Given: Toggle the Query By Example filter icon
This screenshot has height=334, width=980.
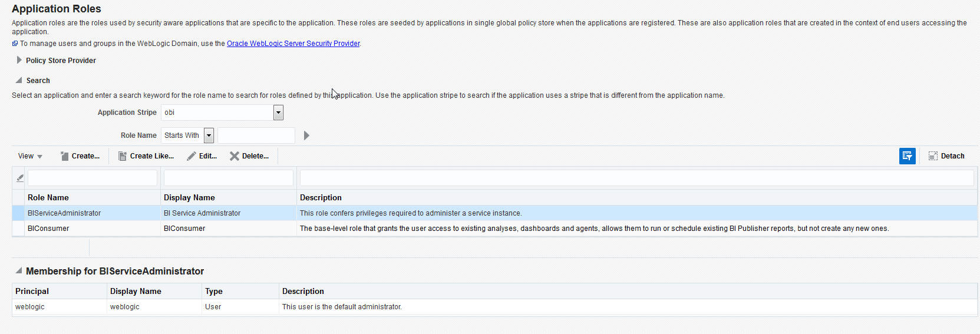Looking at the screenshot, I should tap(908, 156).
